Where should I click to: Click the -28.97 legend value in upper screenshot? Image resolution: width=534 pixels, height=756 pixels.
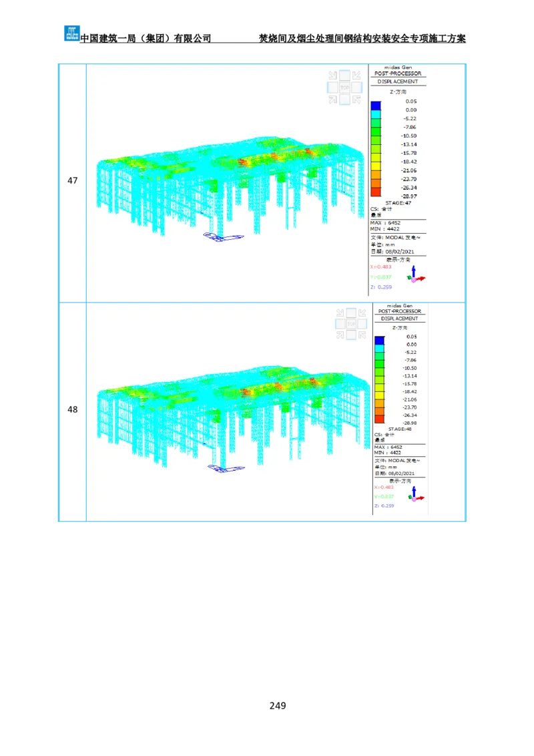click(x=409, y=196)
